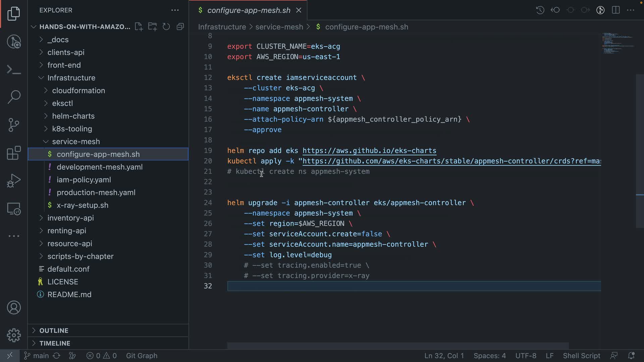Refresh the Explorer file tree
Screen dimensions: 644x362
tap(166, 27)
